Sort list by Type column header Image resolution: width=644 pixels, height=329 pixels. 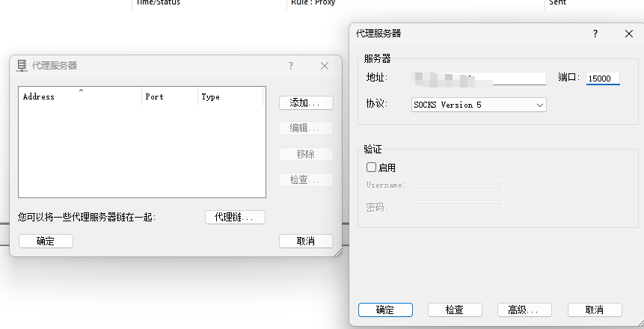coord(230,96)
